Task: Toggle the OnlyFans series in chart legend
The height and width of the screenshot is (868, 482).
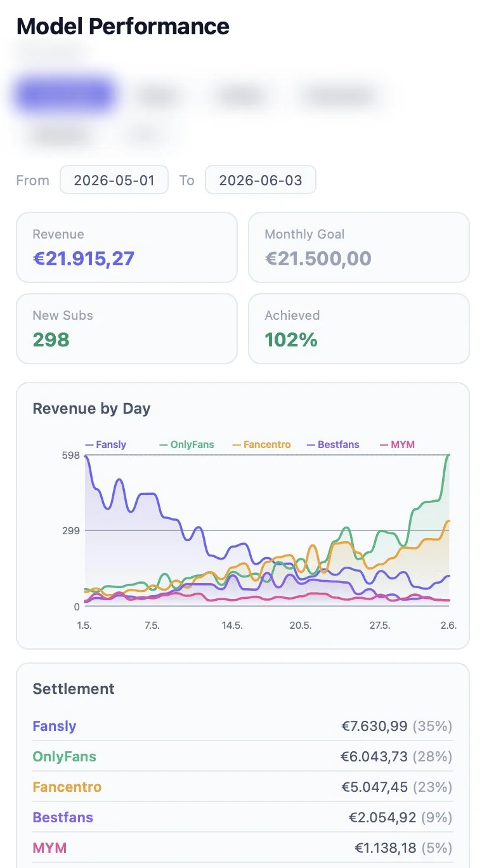Action: [x=186, y=445]
